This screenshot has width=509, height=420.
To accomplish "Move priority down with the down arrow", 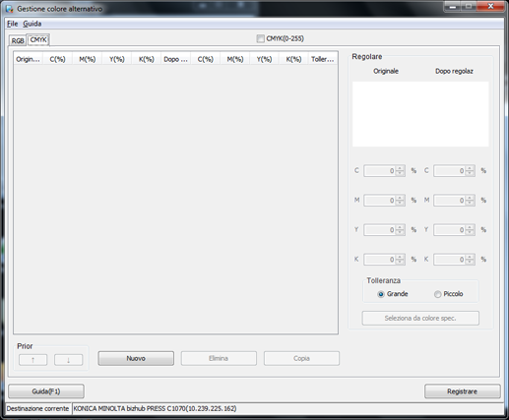I will [68, 360].
